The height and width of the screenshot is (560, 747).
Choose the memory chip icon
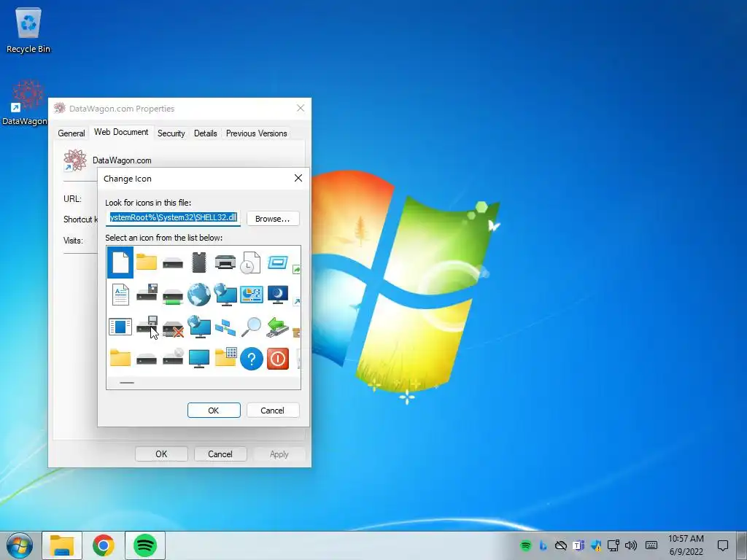(198, 262)
